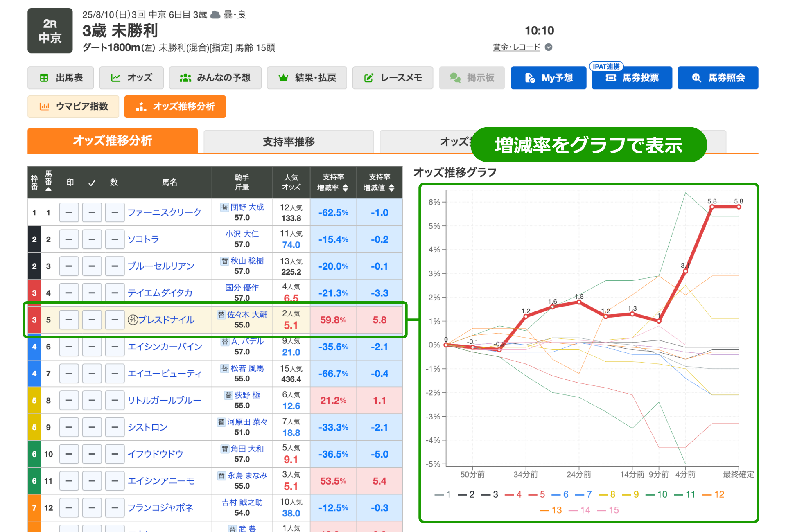Open みんなの予想 people icon button
Screen dimensions: 786x532
pyautogui.click(x=215, y=78)
